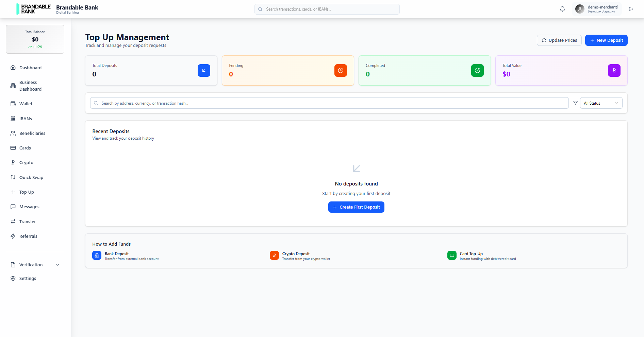Click the notification bell icon
The height and width of the screenshot is (337, 644).
(x=562, y=9)
